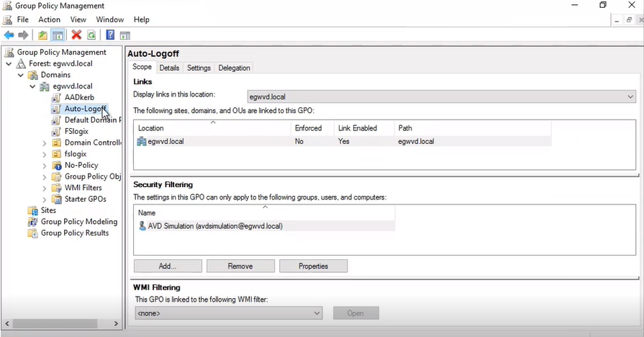This screenshot has width=644, height=337.
Task: Click the Add... button
Action: (x=168, y=266)
